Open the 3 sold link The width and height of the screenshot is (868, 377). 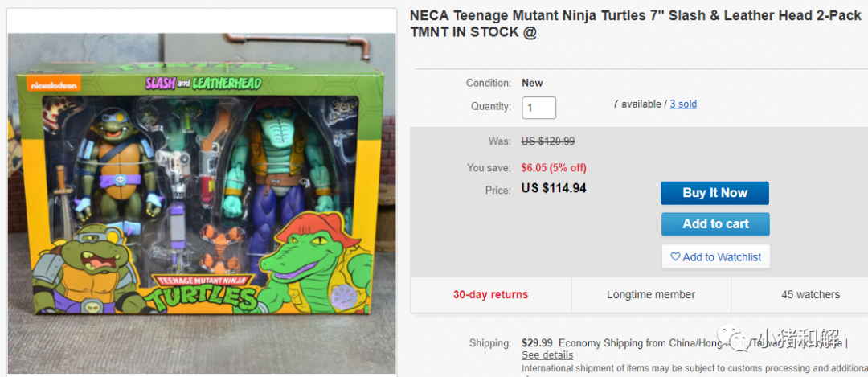tap(683, 104)
